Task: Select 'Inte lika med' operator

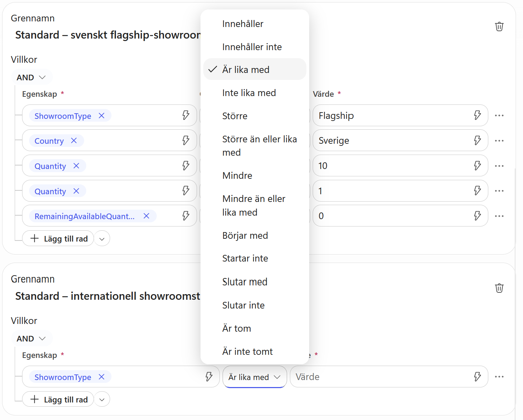Action: (255, 93)
